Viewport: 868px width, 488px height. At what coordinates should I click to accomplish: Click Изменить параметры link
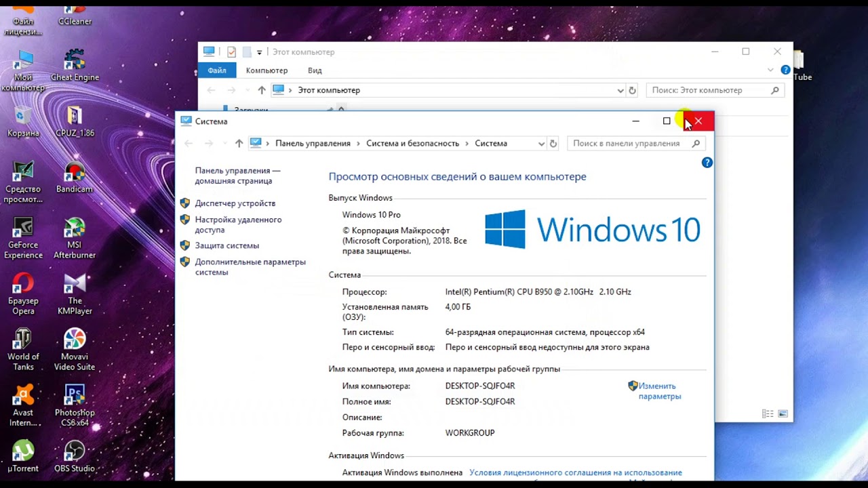pyautogui.click(x=659, y=391)
